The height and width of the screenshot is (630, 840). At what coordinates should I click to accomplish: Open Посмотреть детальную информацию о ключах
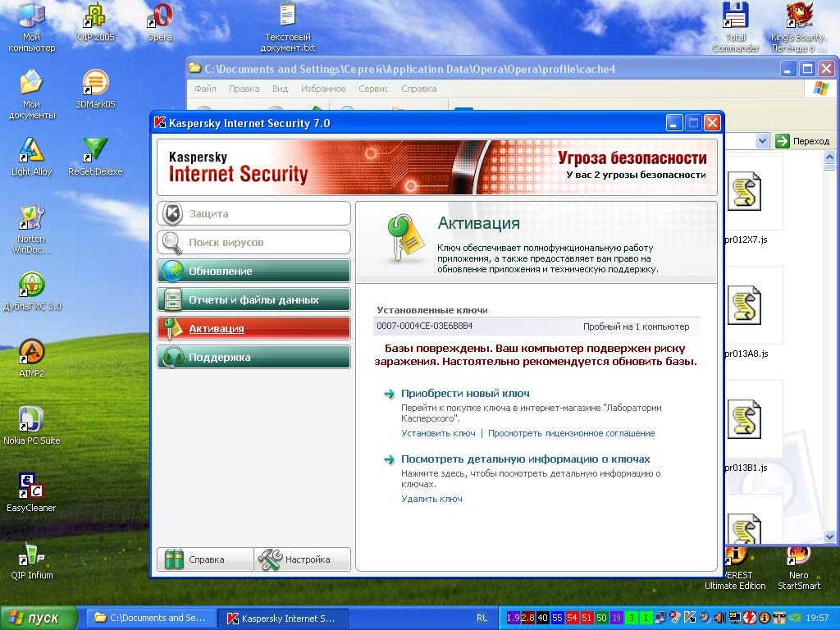pyautogui.click(x=525, y=459)
